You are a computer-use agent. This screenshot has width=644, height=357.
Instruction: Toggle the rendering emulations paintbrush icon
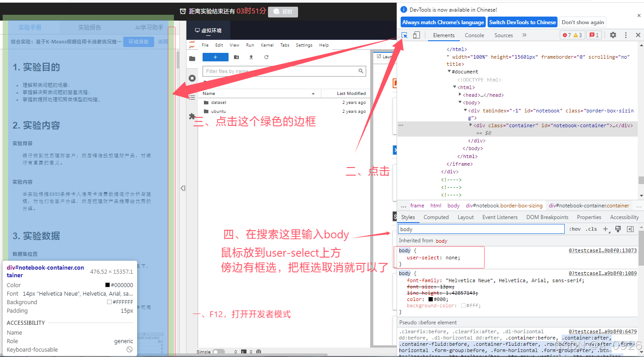618,229
